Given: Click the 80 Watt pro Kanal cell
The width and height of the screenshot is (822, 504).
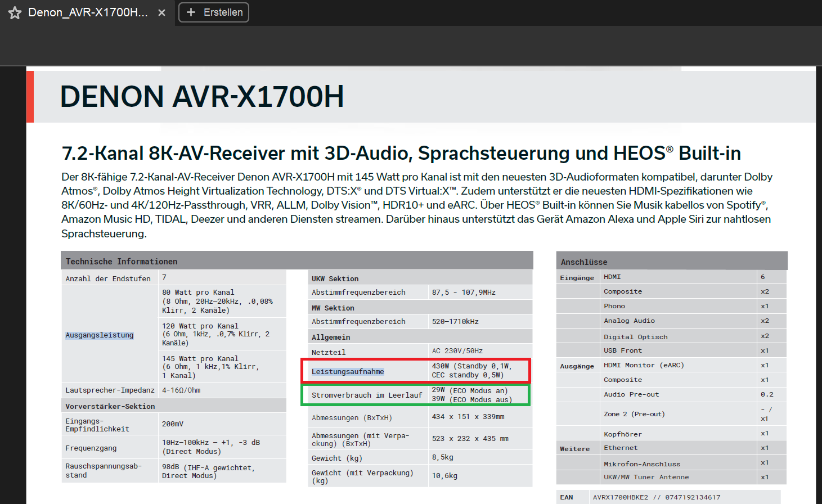Looking at the screenshot, I should pyautogui.click(x=222, y=301).
